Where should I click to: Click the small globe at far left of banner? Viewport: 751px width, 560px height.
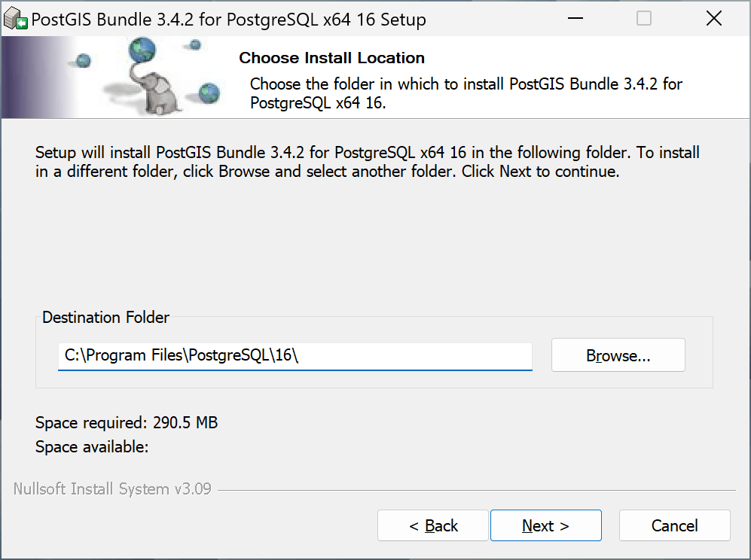[83, 60]
